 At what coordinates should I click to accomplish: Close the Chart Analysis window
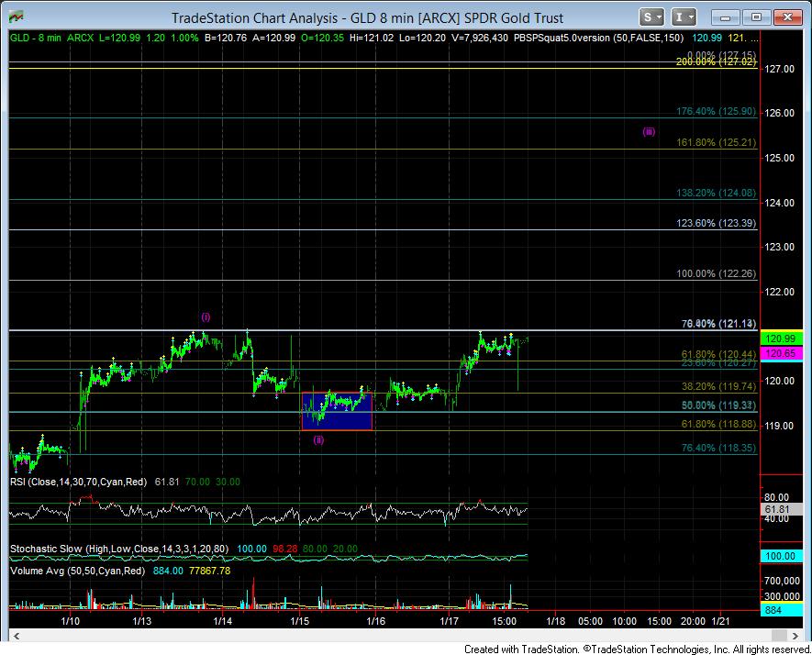coord(787,17)
